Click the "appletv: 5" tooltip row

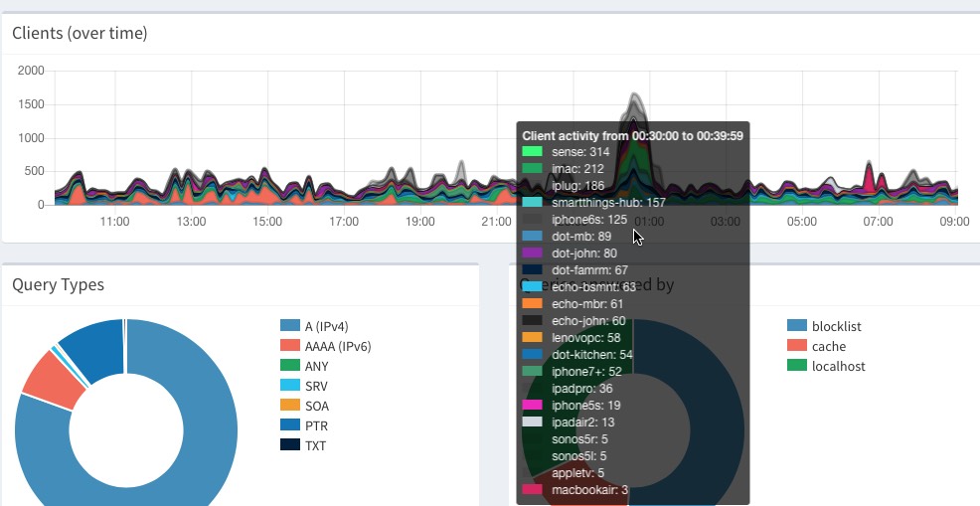point(564,473)
